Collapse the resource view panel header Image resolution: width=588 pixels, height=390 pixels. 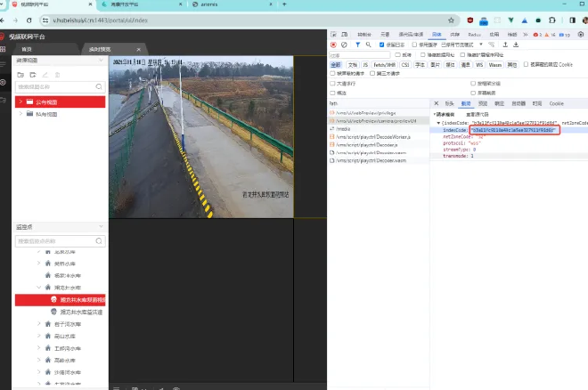pyautogui.click(x=101, y=61)
